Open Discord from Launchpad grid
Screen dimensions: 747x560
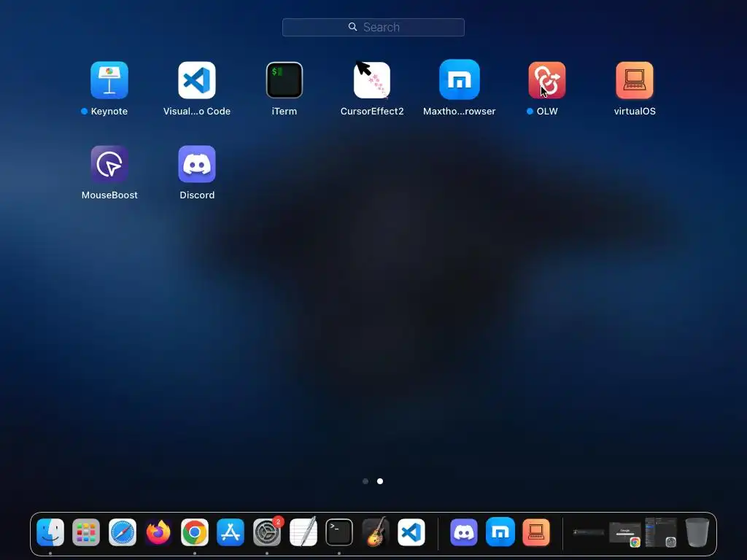(x=197, y=164)
